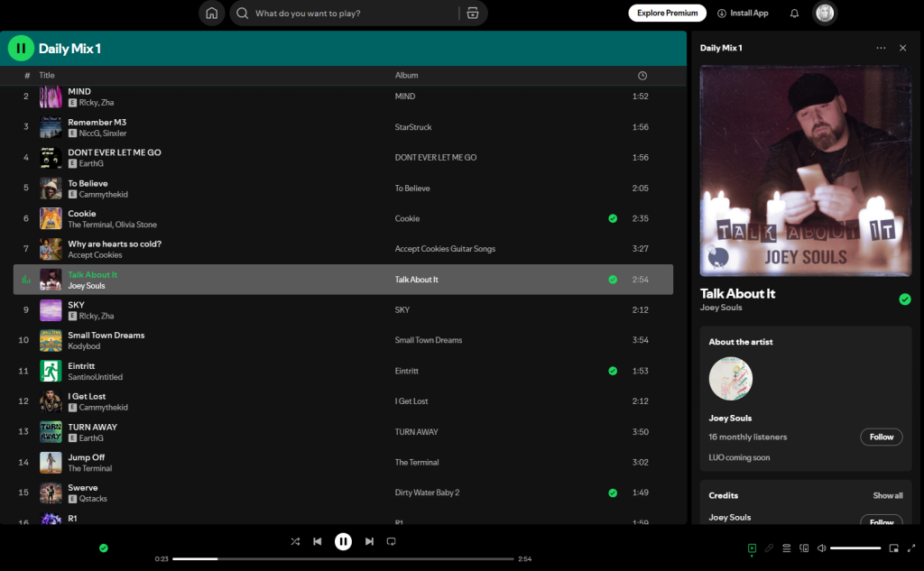Screen dimensions: 924x571
Task: Click Talk About It large cover art
Action: point(806,170)
